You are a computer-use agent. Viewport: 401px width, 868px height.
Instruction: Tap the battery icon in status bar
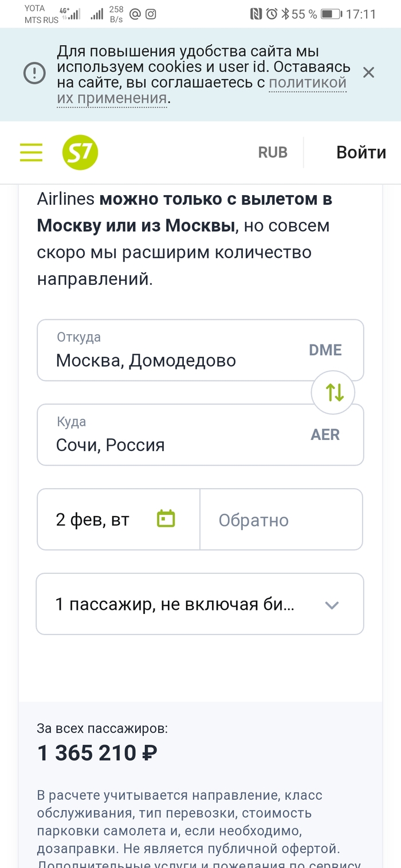coord(331,14)
